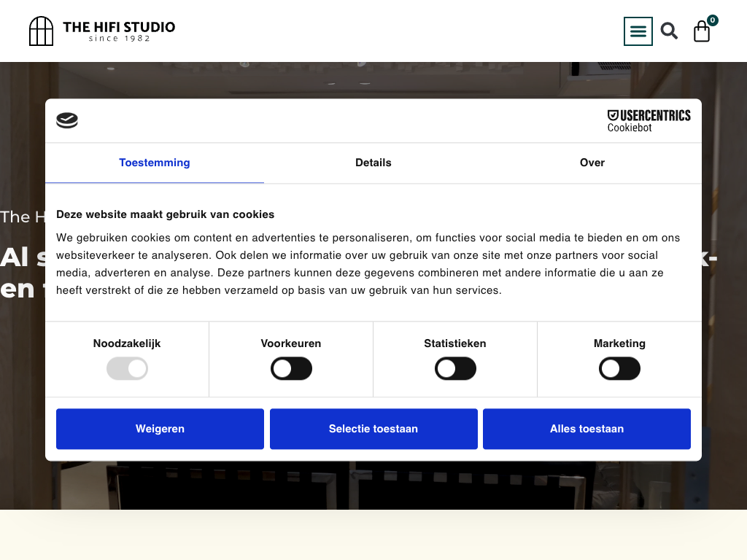Click the cart item count badge
The width and height of the screenshot is (747, 560).
pos(713,20)
